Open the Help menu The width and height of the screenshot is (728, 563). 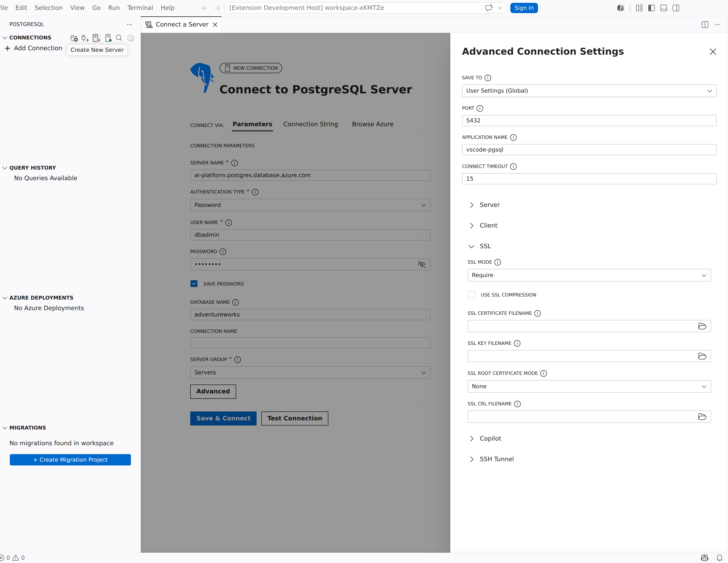pos(167,8)
